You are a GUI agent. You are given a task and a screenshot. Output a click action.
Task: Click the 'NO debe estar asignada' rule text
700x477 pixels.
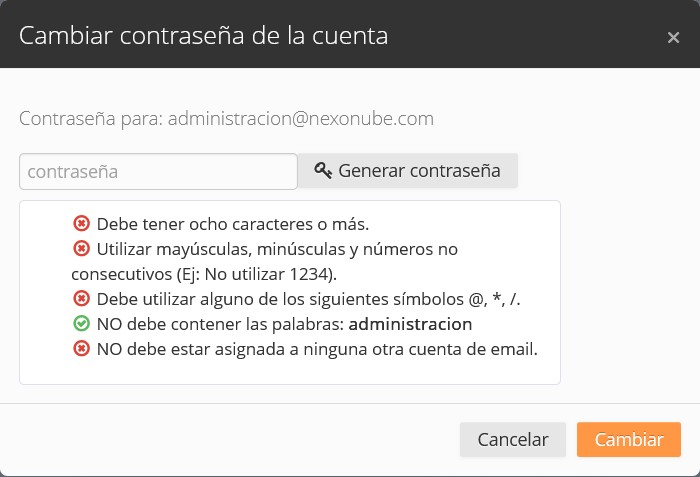pos(317,349)
